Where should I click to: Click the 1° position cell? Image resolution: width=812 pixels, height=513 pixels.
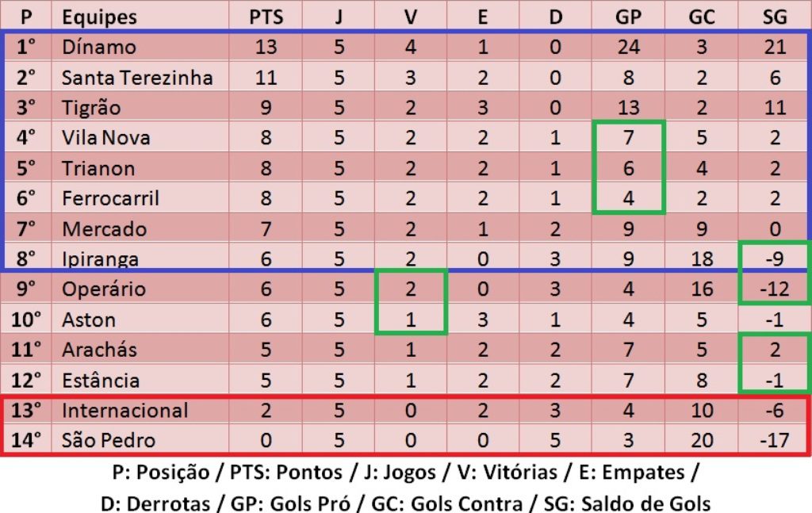(x=27, y=47)
